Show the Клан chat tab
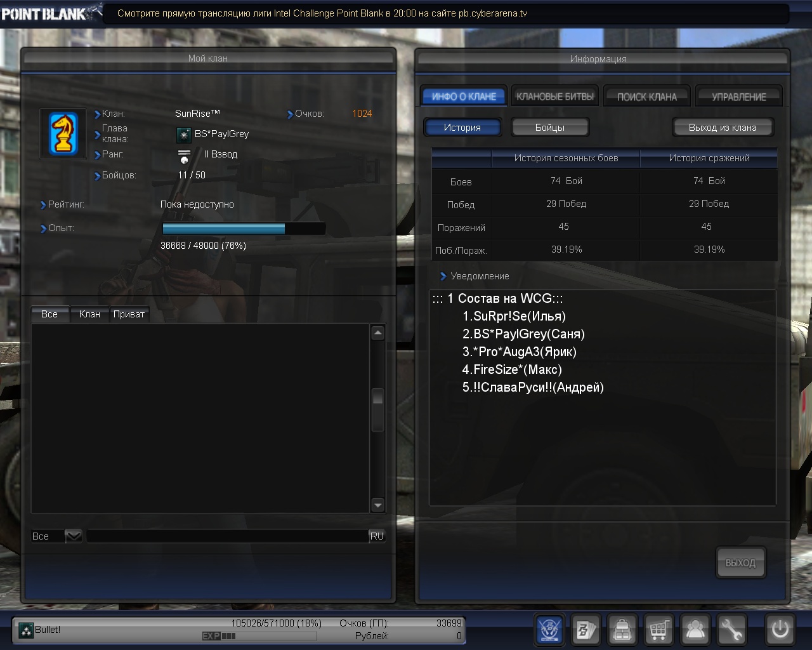812x650 pixels. pos(89,314)
